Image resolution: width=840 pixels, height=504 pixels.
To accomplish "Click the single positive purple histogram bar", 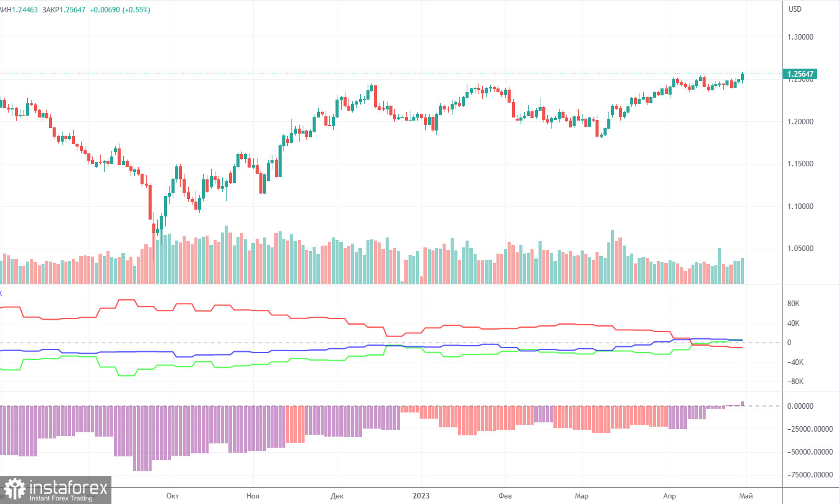I will [743, 403].
